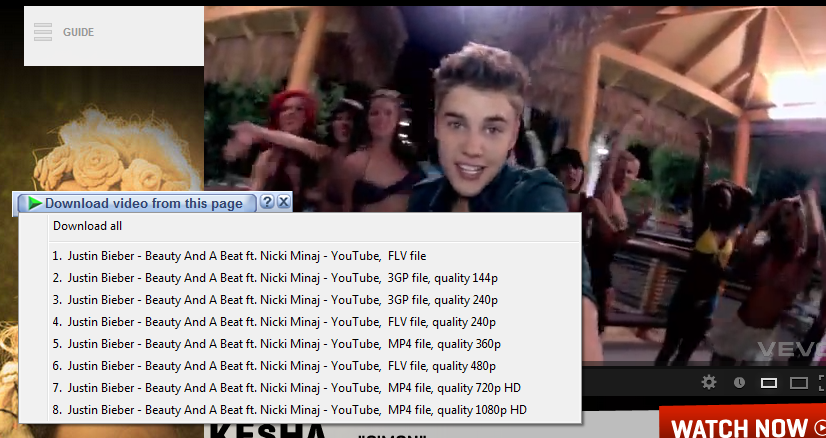Open video player settings gear
Screen dimensions: 826x438
click(x=709, y=382)
